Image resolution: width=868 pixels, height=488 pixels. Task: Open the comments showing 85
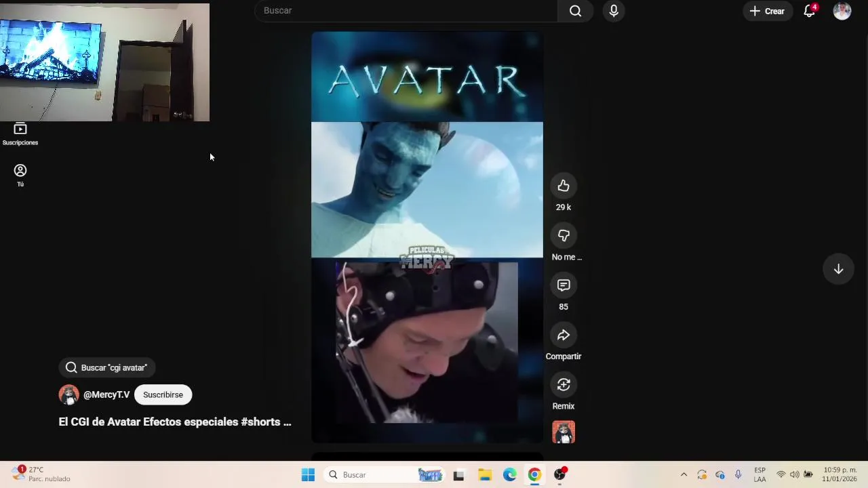pyautogui.click(x=564, y=285)
